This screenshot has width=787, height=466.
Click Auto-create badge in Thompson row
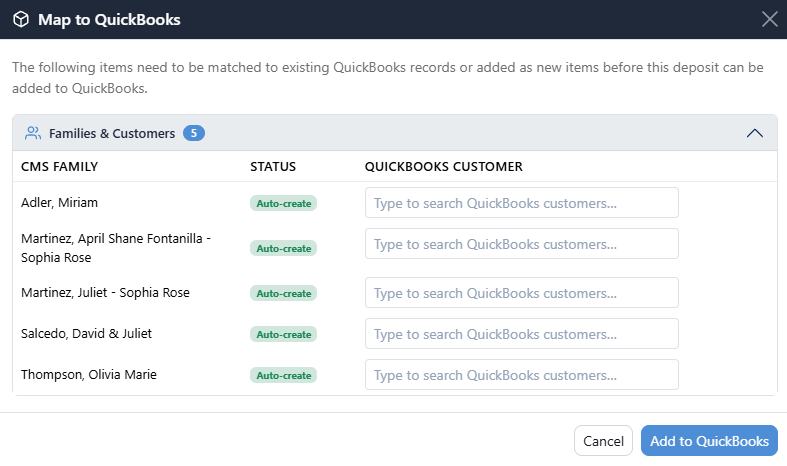point(284,375)
